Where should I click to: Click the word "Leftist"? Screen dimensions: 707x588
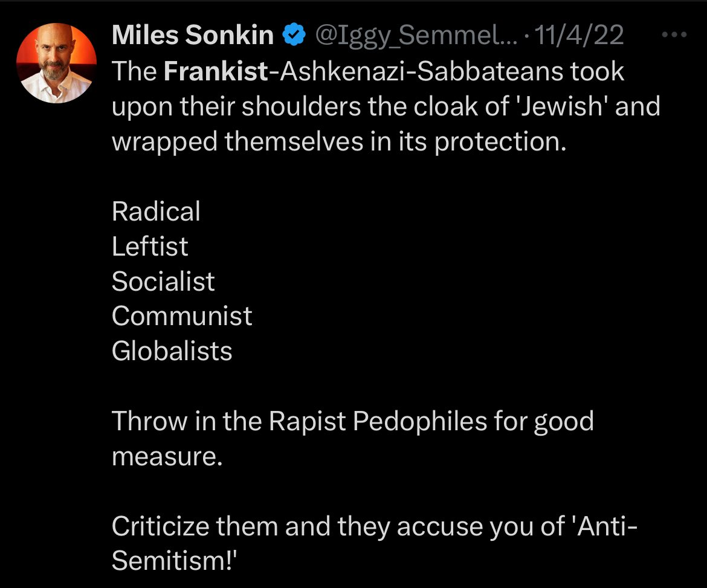coord(150,247)
